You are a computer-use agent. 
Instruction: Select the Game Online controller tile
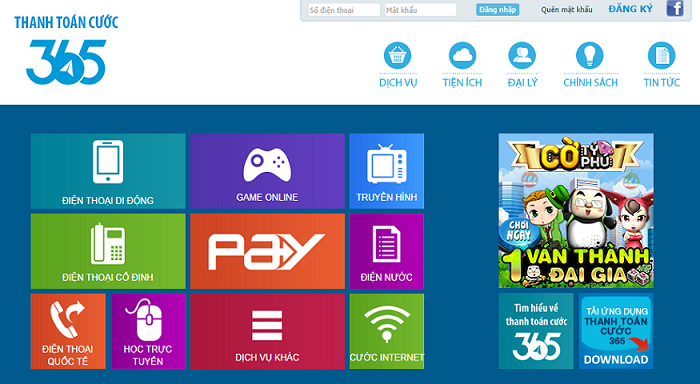[267, 171]
